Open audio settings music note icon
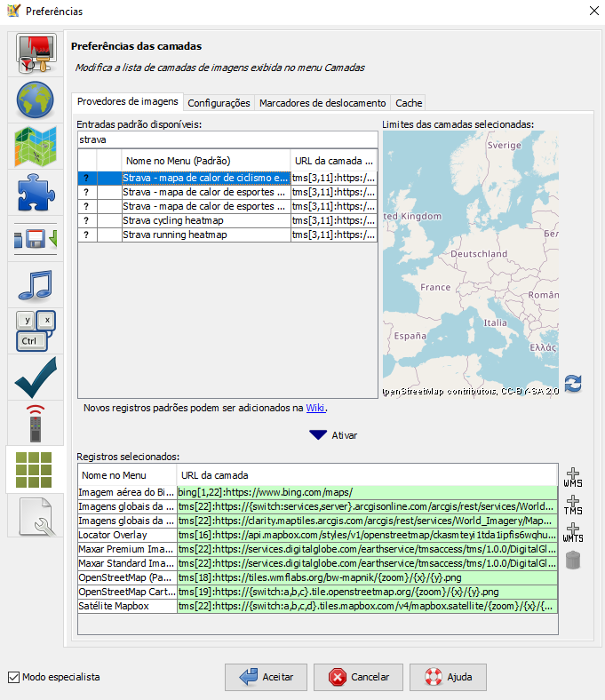 coord(36,285)
